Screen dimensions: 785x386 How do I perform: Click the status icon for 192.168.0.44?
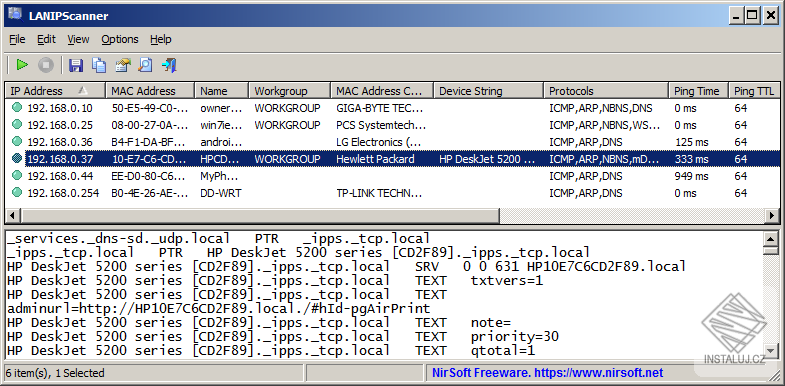(17, 176)
